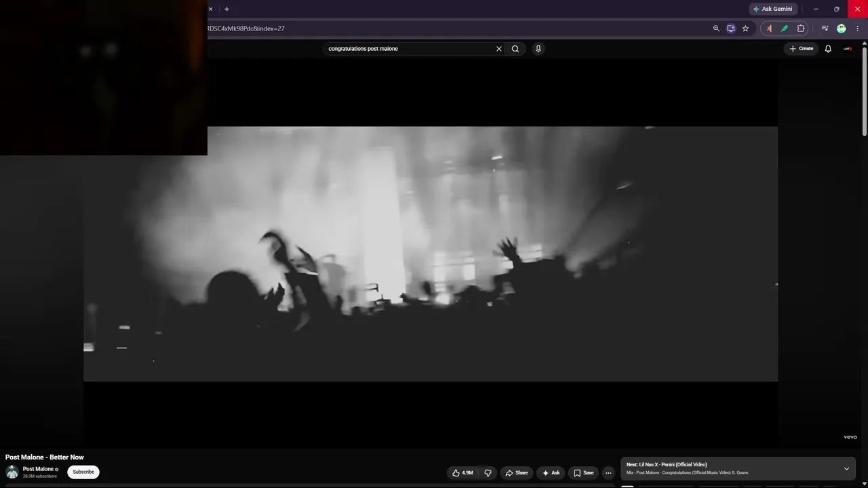Open the YouTube account avatar menu
The height and width of the screenshot is (488, 868).
pyautogui.click(x=848, y=49)
